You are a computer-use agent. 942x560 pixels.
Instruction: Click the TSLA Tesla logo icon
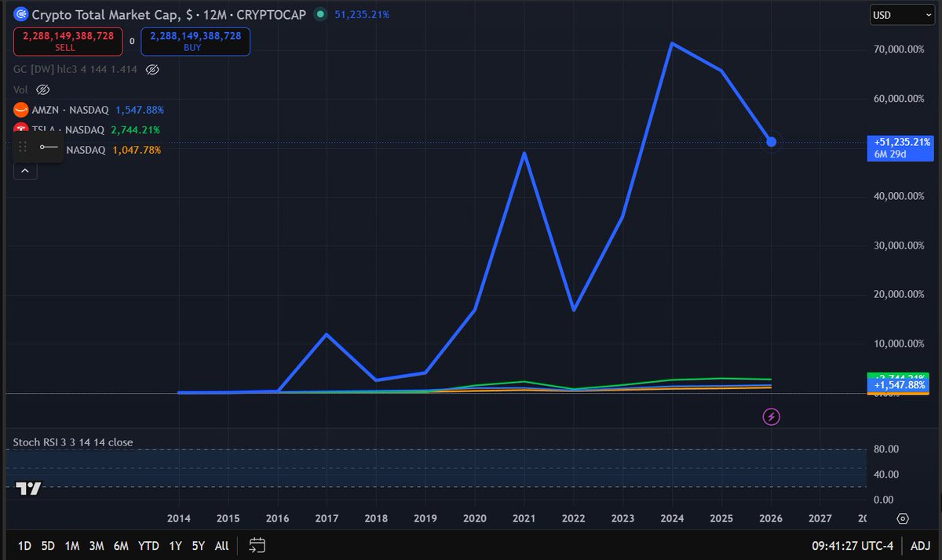20,130
